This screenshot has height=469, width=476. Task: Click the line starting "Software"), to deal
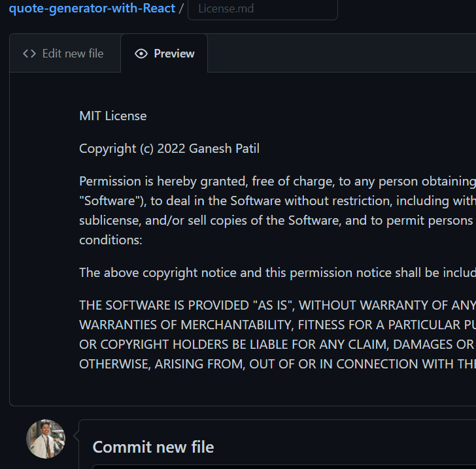[x=277, y=201]
